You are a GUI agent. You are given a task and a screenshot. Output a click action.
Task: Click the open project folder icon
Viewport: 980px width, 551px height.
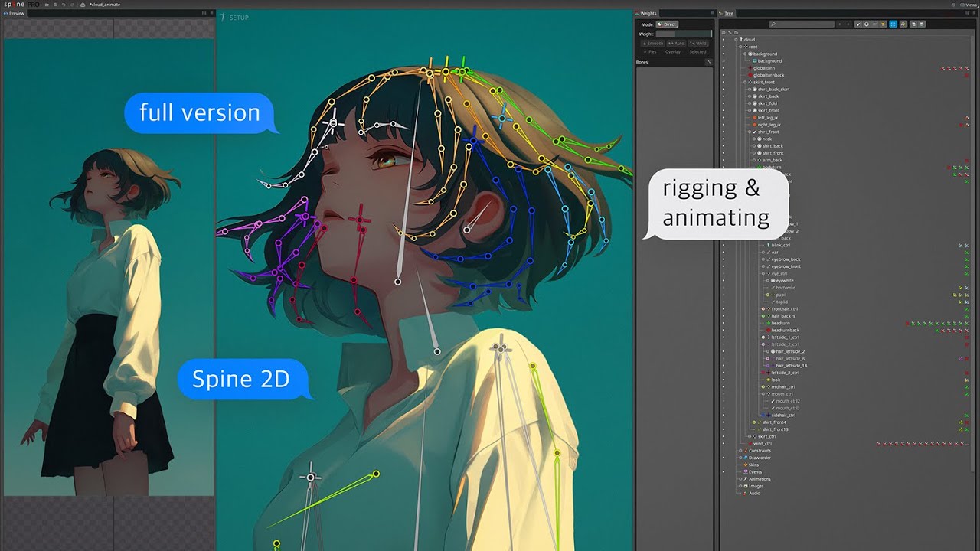click(x=47, y=5)
